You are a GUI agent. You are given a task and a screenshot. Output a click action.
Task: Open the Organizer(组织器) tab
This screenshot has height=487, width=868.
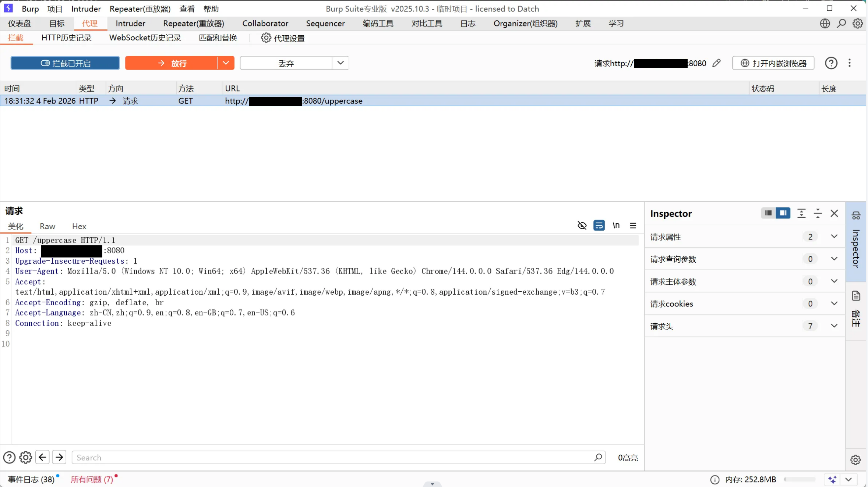click(525, 24)
